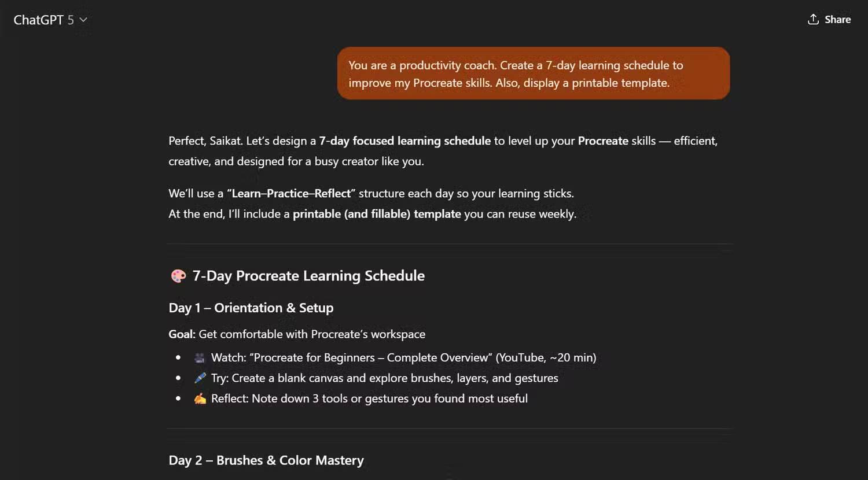Click the "Goal:" label under Day 1

[x=182, y=334]
